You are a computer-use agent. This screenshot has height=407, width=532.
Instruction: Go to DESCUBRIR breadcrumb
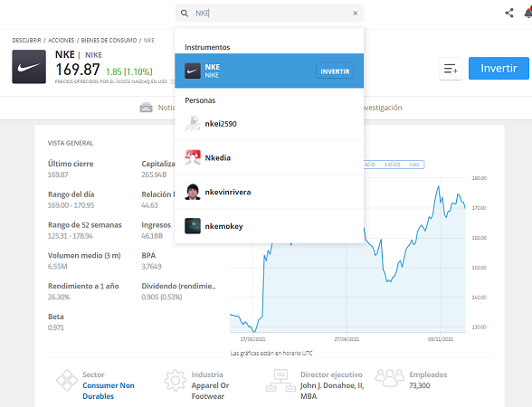point(26,41)
